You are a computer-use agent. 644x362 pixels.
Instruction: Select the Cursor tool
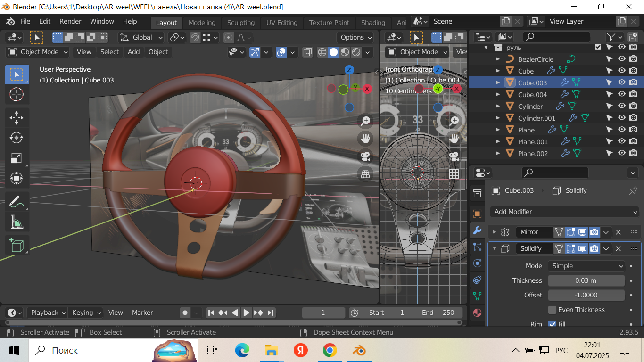coord(17,94)
